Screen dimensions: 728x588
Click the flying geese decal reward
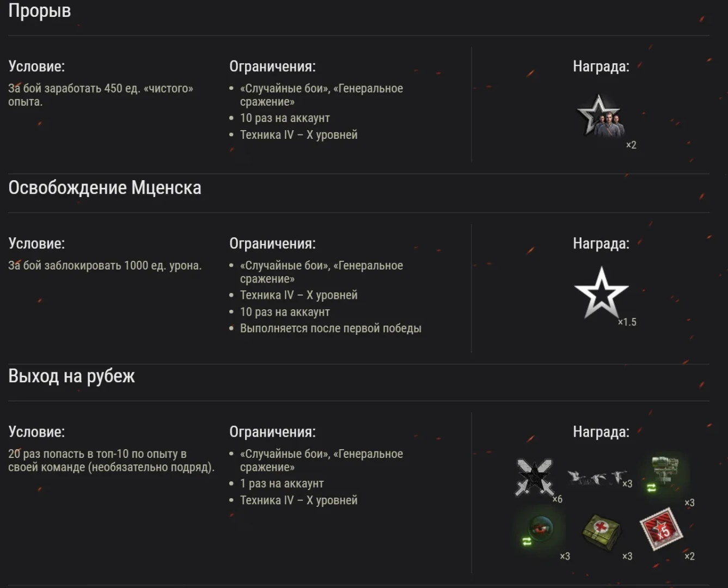click(x=596, y=477)
